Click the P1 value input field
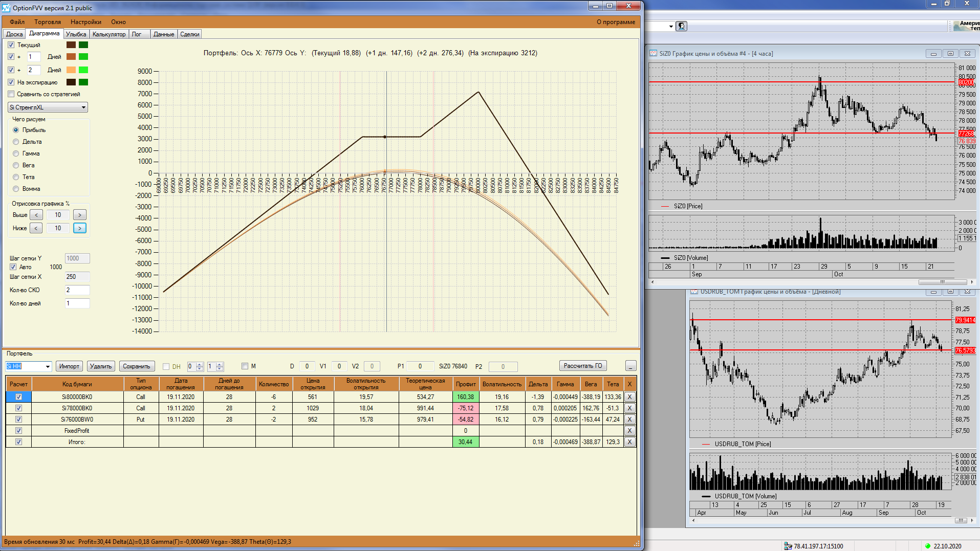Screen dimensions: 980x551 point(420,366)
